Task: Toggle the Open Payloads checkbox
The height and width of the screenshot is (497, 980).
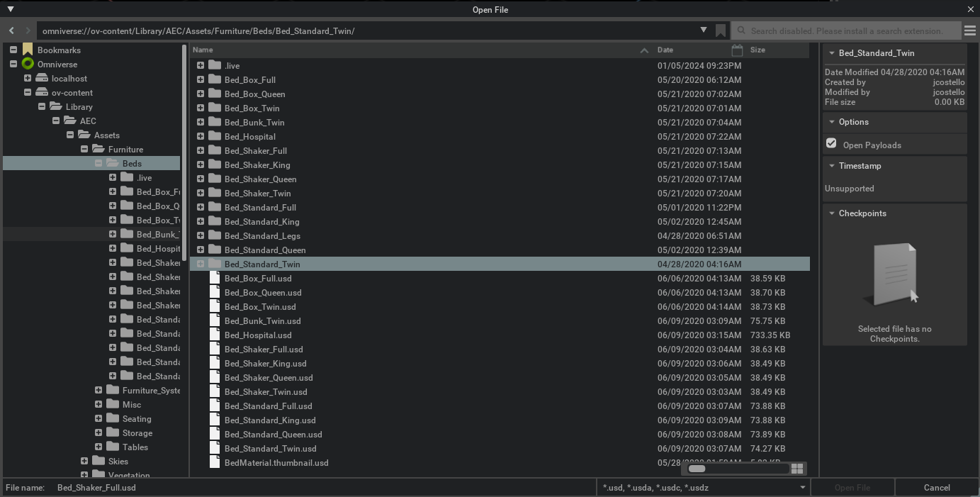Action: (831, 144)
